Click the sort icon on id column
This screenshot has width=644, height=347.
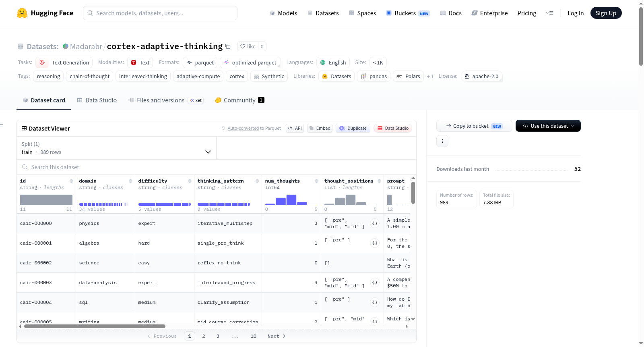(71, 181)
